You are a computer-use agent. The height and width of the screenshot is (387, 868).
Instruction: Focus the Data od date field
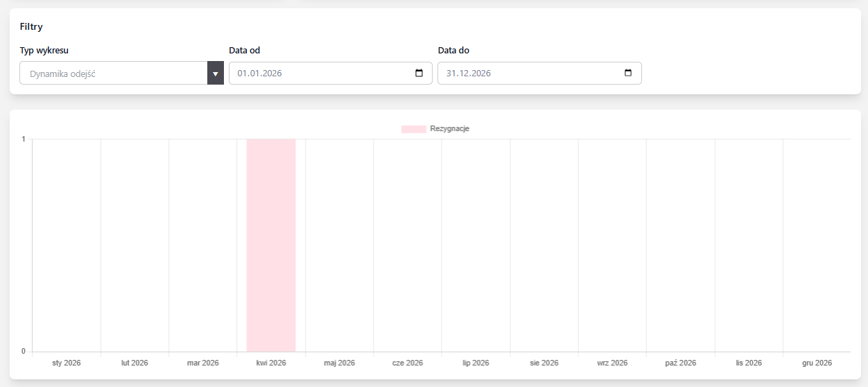pyautogui.click(x=319, y=74)
